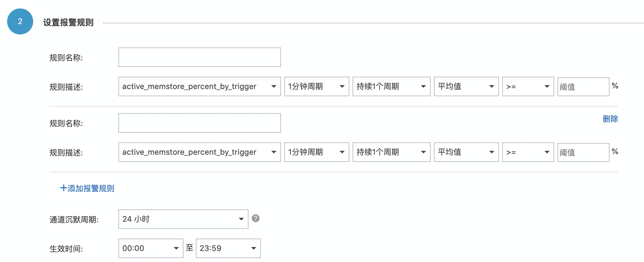
Task: Open the 00:00 effective start time dropdown
Action: pyautogui.click(x=151, y=248)
